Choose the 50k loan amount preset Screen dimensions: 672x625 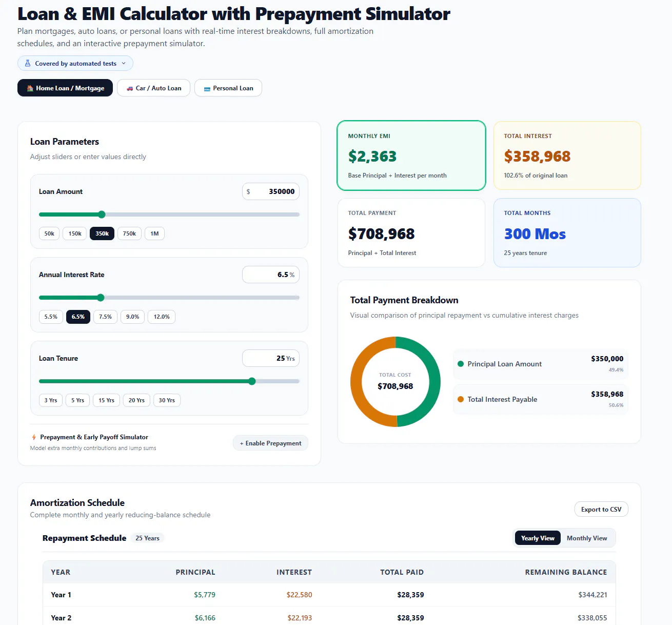[x=49, y=233]
